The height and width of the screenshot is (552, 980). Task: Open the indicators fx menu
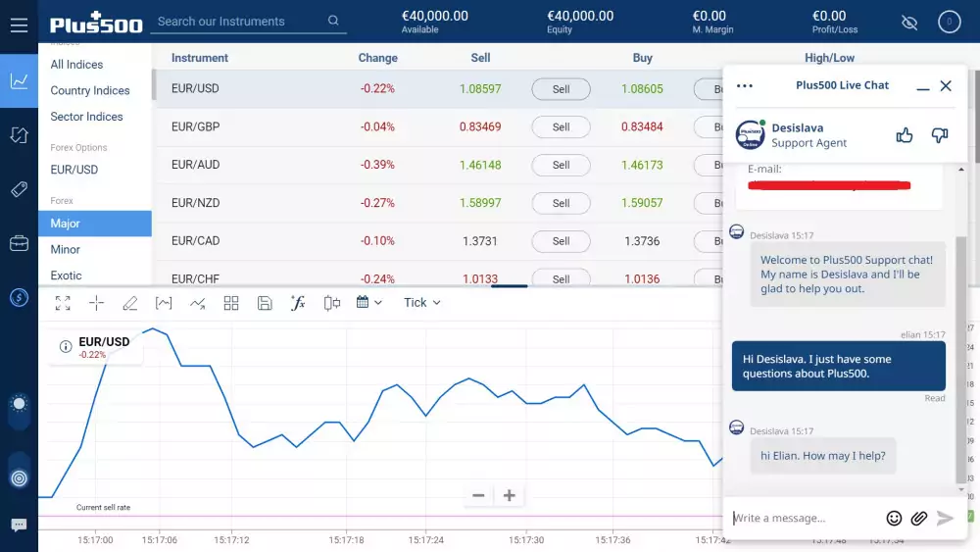pyautogui.click(x=298, y=303)
